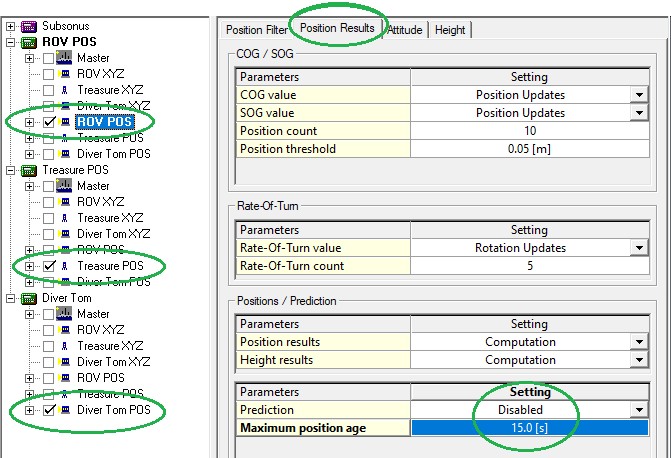
Task: Collapse the top-level ROV POS group
Action: [x=11, y=42]
